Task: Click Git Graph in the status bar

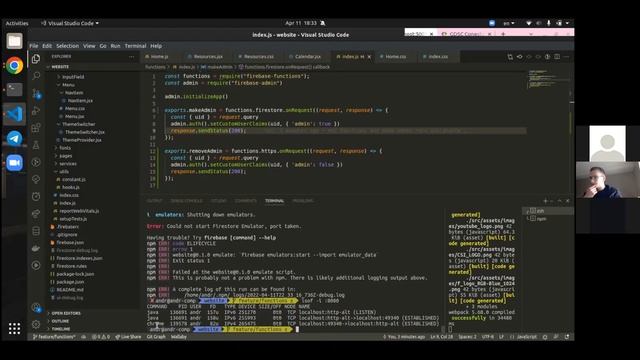Action: click(x=156, y=337)
